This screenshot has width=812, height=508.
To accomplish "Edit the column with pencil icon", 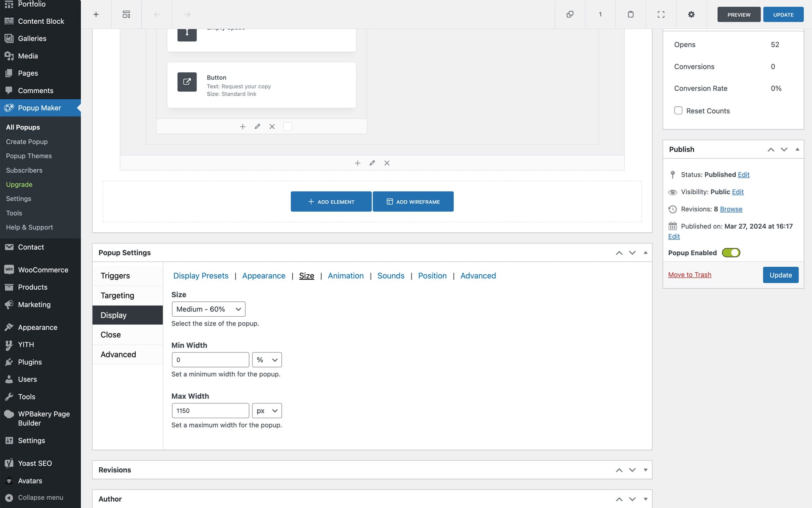I will coord(257,127).
